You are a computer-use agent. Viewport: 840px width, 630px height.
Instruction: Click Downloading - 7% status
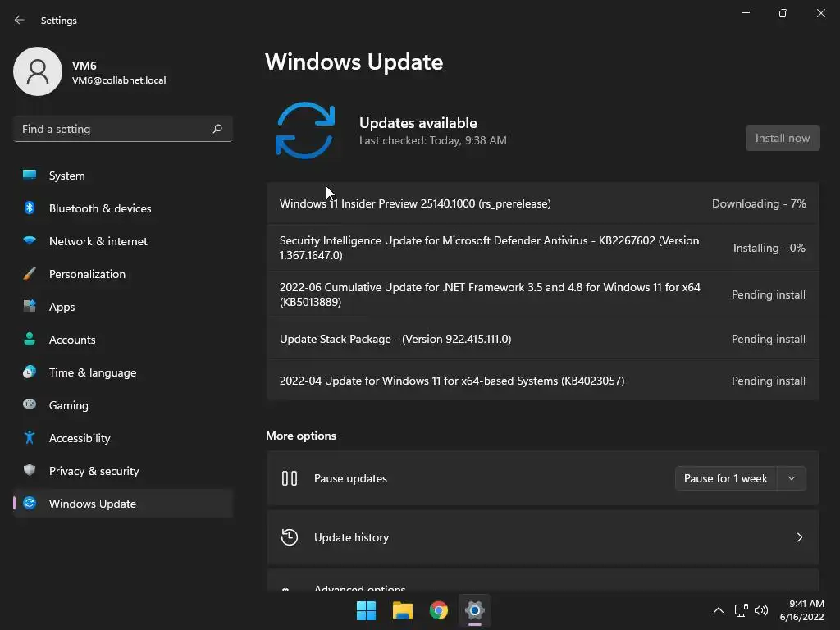point(759,203)
